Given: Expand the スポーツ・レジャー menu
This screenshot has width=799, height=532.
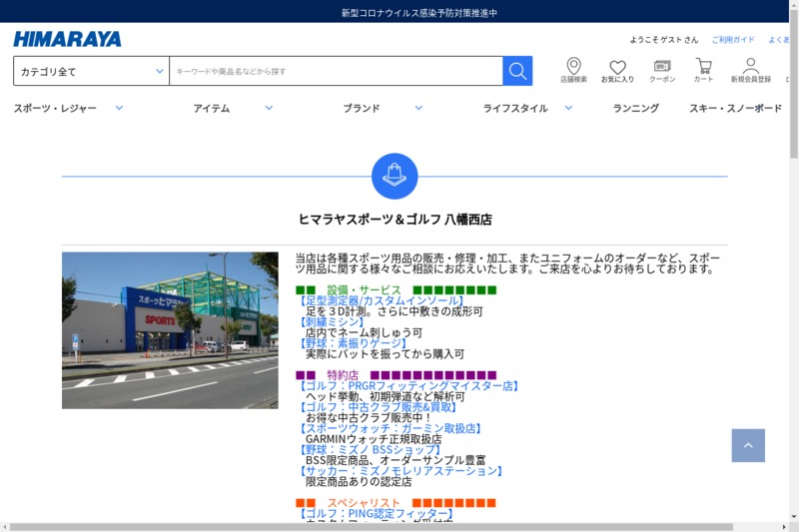Looking at the screenshot, I should click(x=68, y=108).
